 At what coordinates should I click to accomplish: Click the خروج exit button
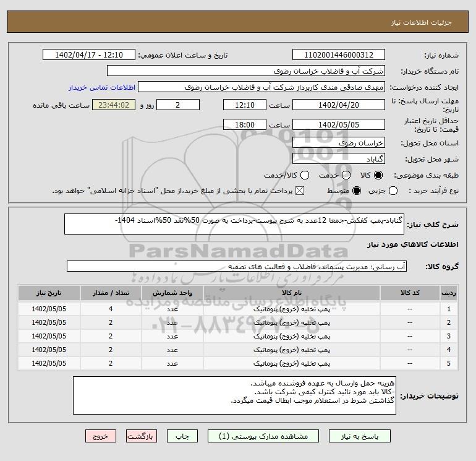(x=101, y=436)
